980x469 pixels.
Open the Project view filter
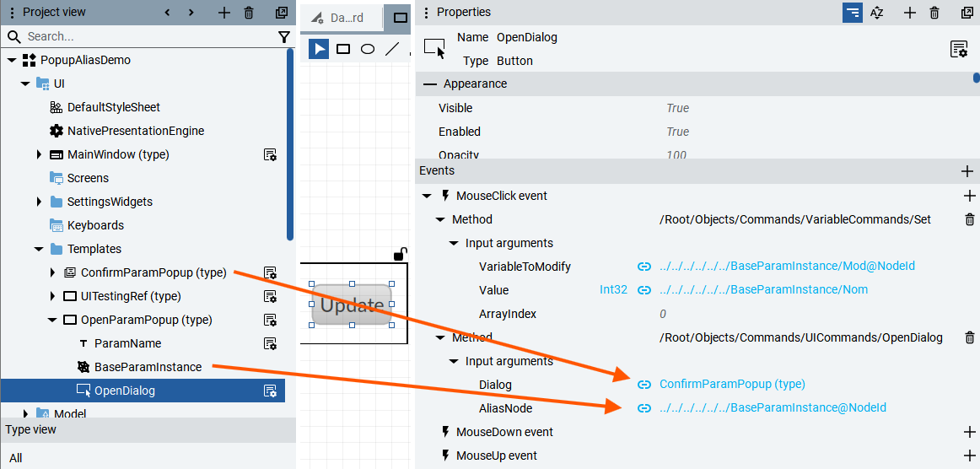(284, 37)
